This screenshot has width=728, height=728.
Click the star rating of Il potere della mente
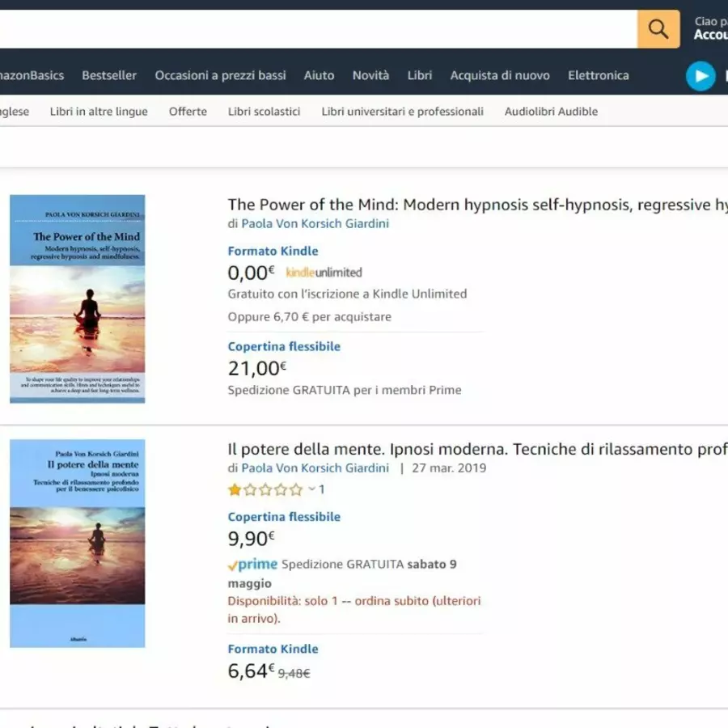(265, 489)
